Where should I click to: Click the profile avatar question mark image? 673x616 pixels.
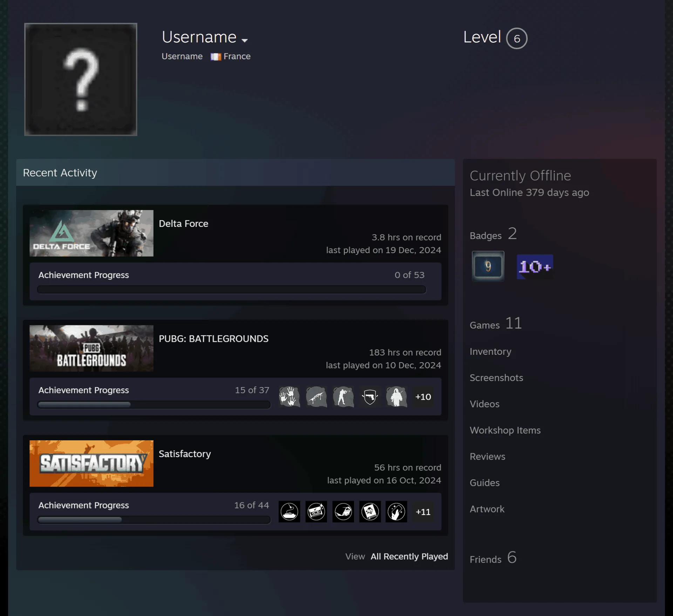81,79
